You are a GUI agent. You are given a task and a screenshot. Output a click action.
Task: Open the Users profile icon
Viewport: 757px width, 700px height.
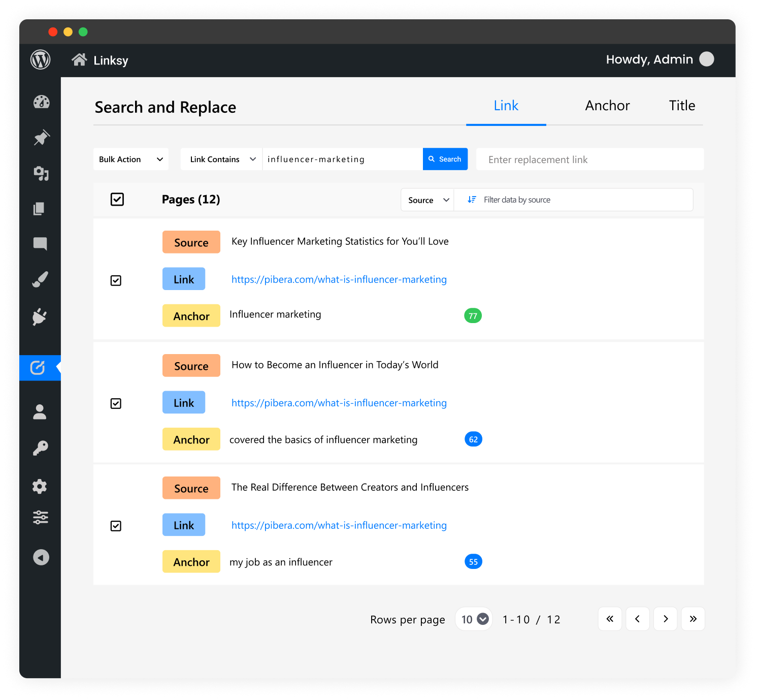tap(41, 412)
